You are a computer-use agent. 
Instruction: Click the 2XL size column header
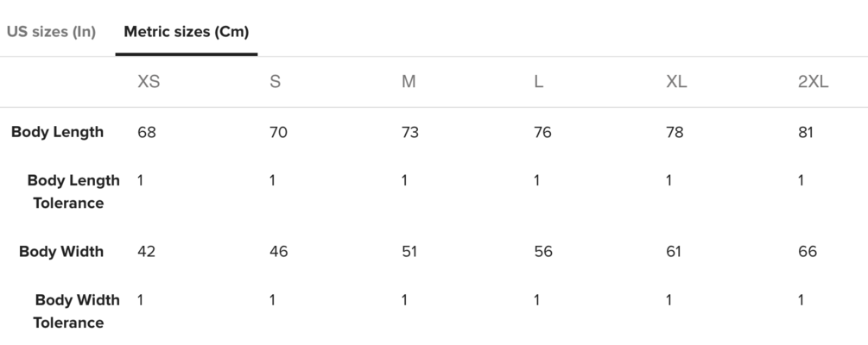[x=813, y=82]
